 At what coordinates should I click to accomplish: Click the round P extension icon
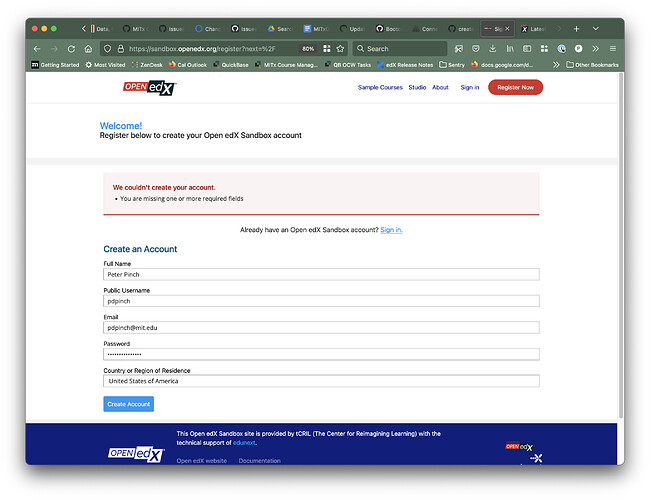click(578, 49)
